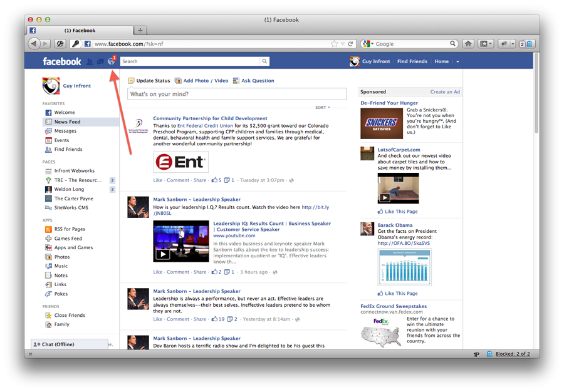Open Home in the Facebook top bar
This screenshot has height=392, width=564.
pyautogui.click(x=441, y=61)
